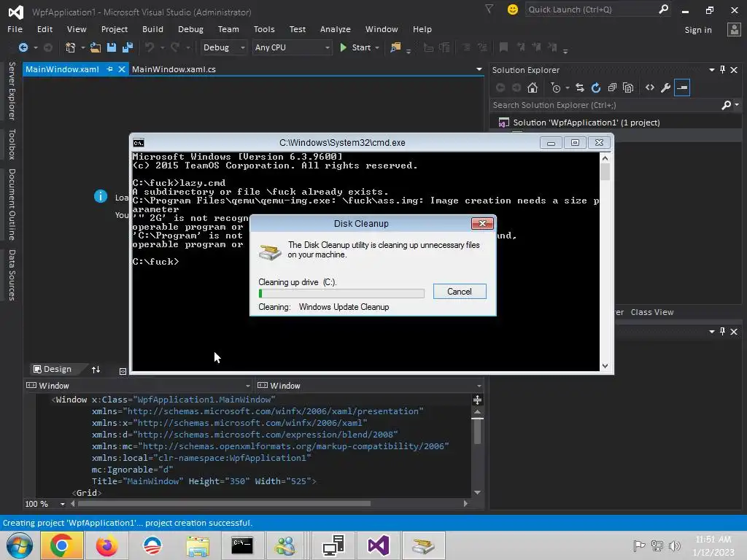Click the notifications funnel icon in title bar
The height and width of the screenshot is (560, 747).
click(x=489, y=9)
